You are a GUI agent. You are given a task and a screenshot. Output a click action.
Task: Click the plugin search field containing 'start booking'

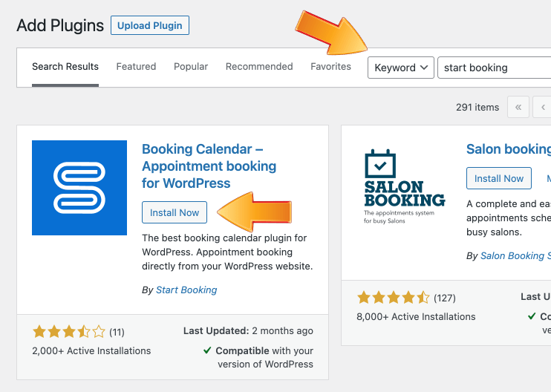coord(494,68)
